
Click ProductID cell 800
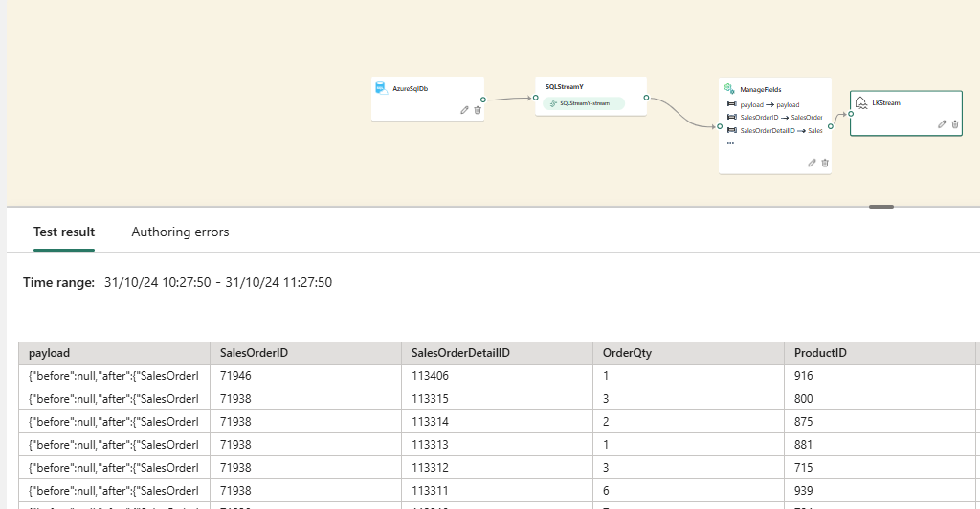[x=880, y=398]
